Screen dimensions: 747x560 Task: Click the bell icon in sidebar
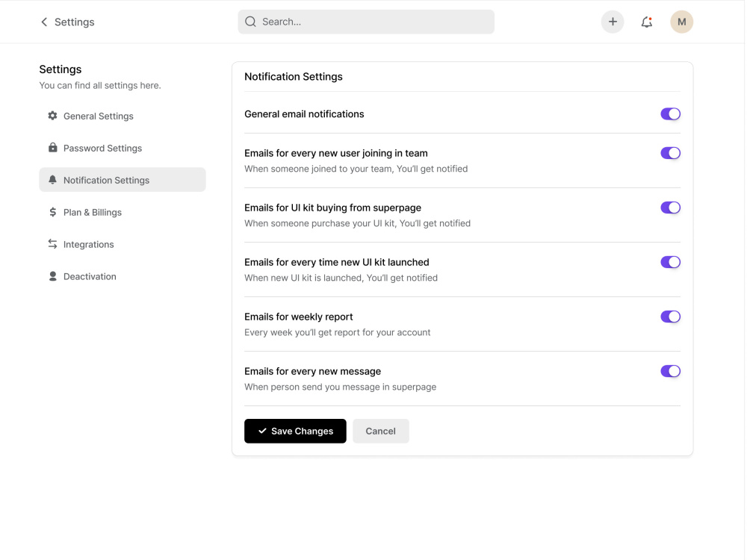coord(52,179)
